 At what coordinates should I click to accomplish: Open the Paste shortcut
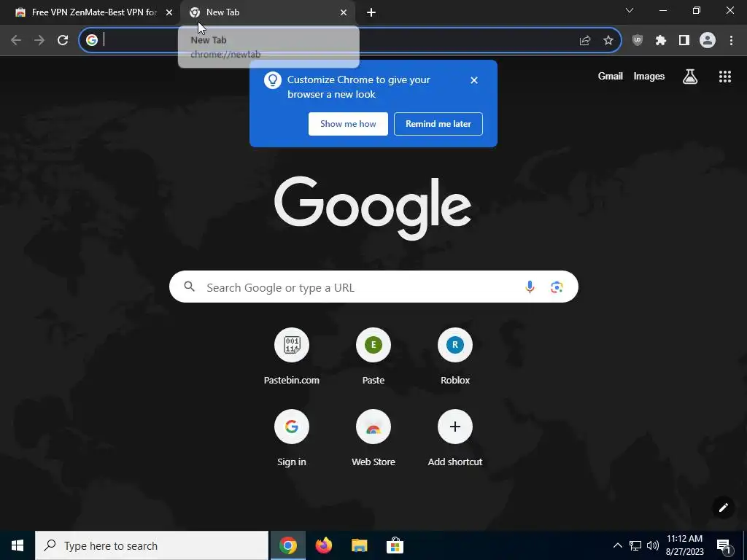coord(373,356)
